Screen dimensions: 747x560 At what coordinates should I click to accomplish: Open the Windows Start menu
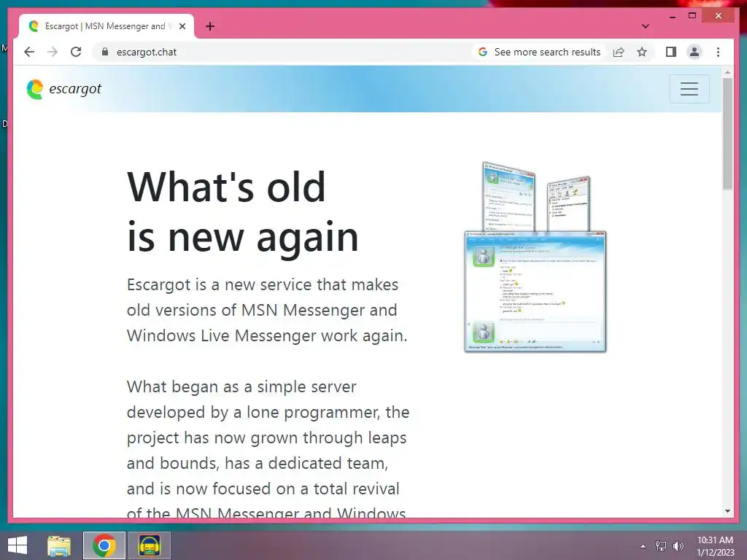click(x=18, y=545)
